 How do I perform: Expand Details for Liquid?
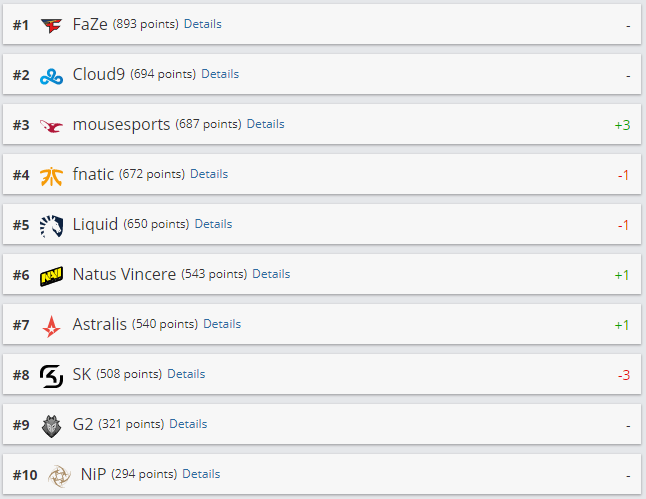pyautogui.click(x=213, y=224)
